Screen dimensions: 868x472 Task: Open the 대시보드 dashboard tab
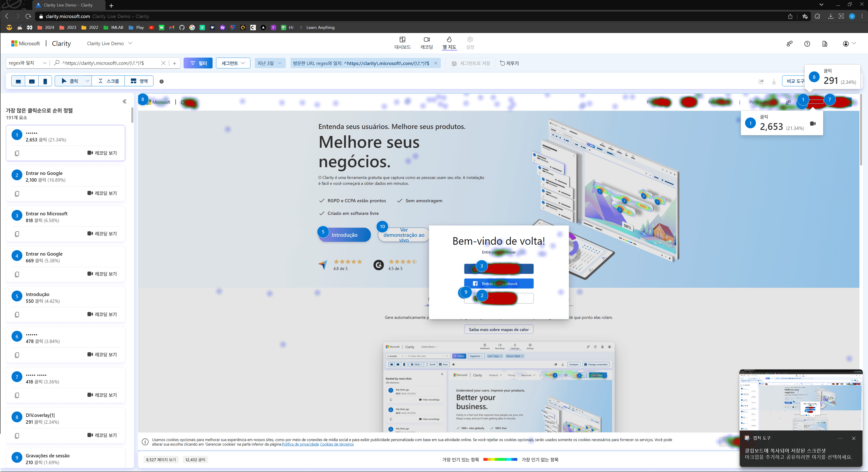402,43
